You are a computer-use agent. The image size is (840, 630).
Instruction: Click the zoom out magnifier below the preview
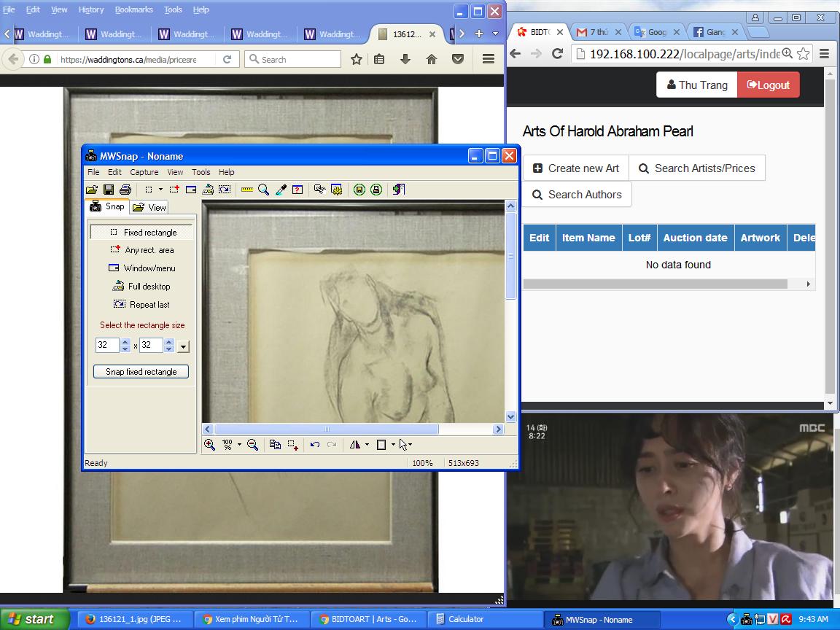click(x=252, y=445)
